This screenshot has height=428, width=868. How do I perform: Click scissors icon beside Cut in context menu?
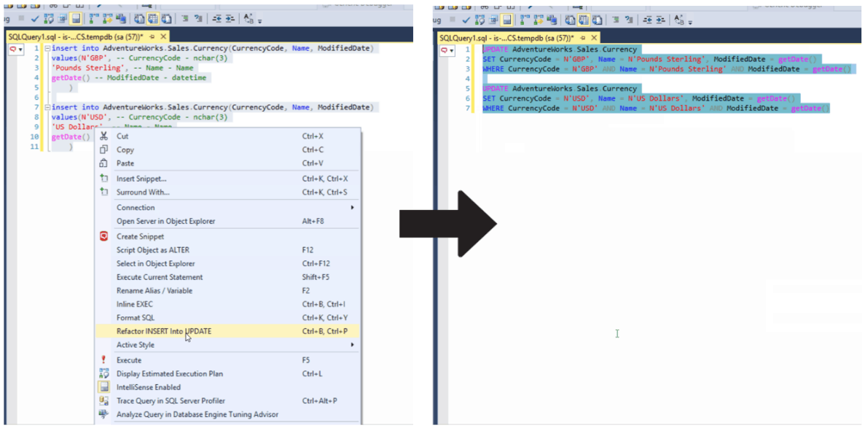tap(103, 136)
